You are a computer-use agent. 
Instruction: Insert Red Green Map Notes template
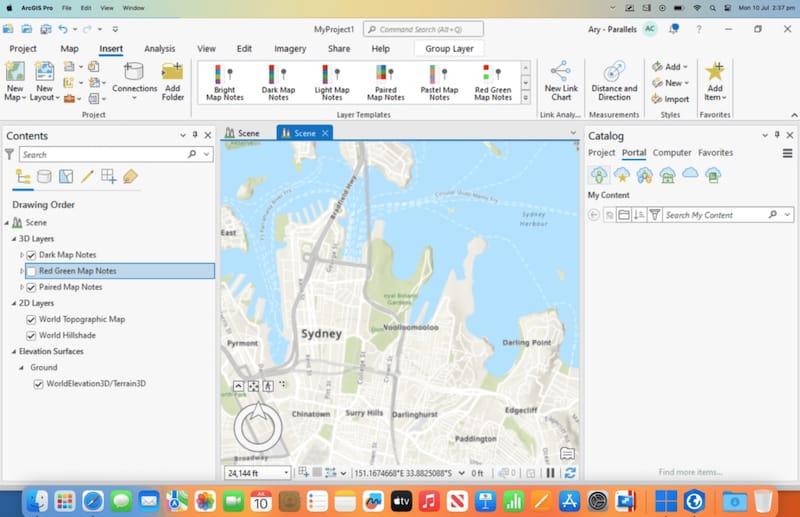pos(493,82)
